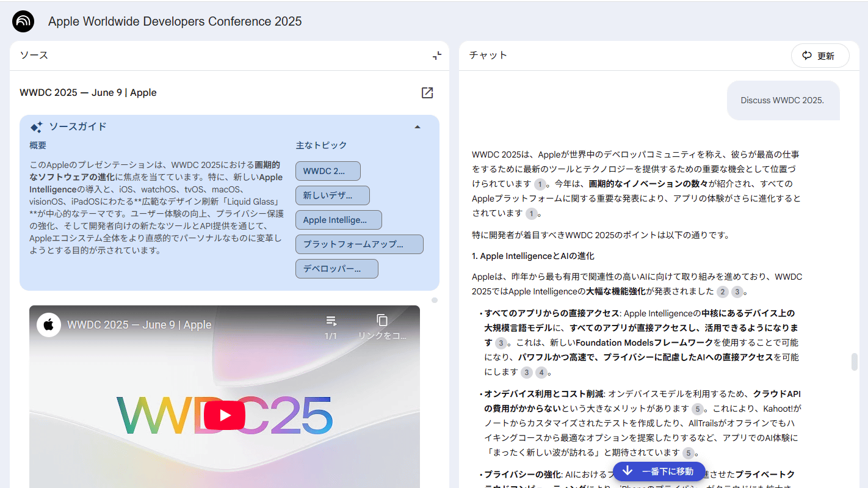Collapse the source panel with the minimize icon
This screenshot has width=868, height=488.
pyautogui.click(x=437, y=56)
